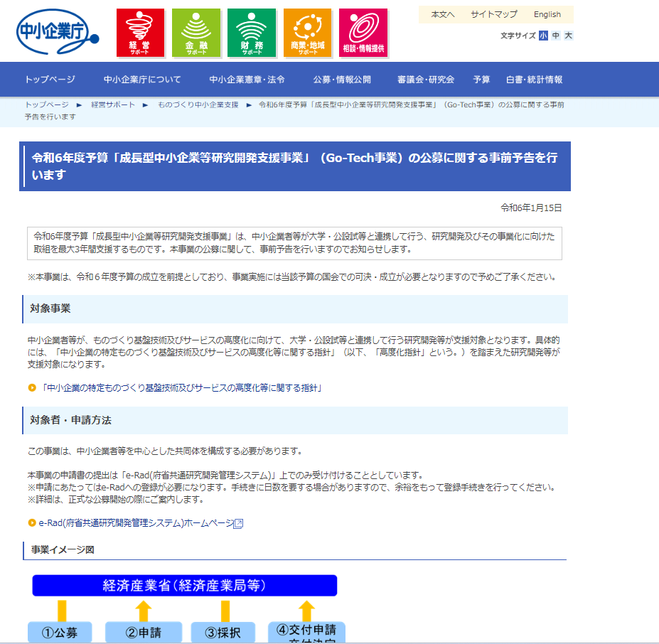The image size is (659, 644).
Task: Open 公募・情報公開 navigation menu
Action: pyautogui.click(x=341, y=80)
